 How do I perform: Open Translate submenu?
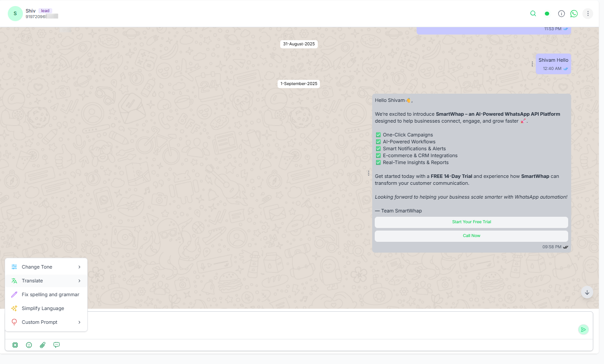coord(46,281)
